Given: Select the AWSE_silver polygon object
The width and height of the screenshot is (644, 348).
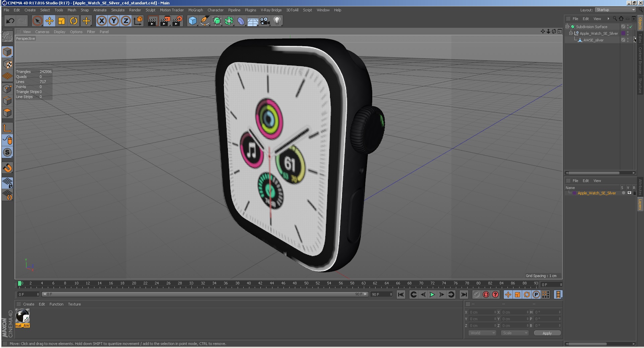Looking at the screenshot, I should (593, 40).
